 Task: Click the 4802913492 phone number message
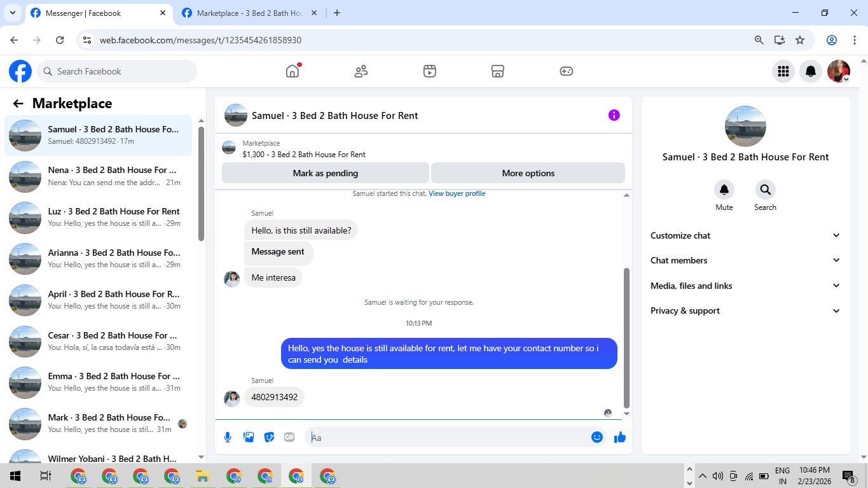tap(274, 397)
